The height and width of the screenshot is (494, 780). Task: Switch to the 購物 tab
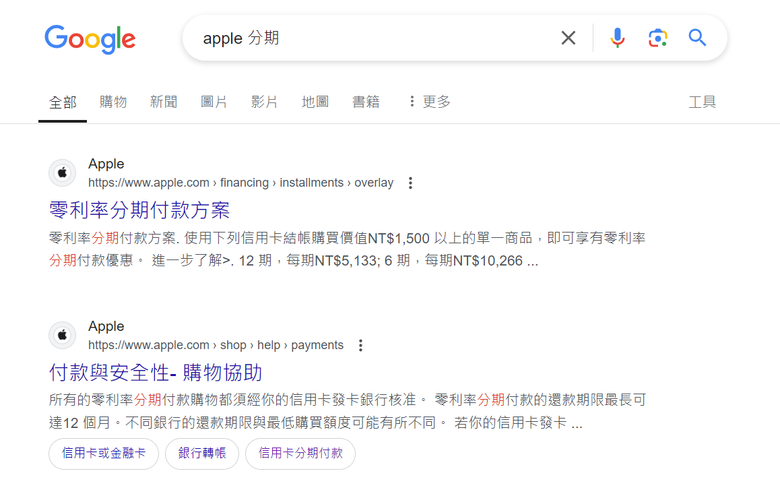pyautogui.click(x=113, y=102)
